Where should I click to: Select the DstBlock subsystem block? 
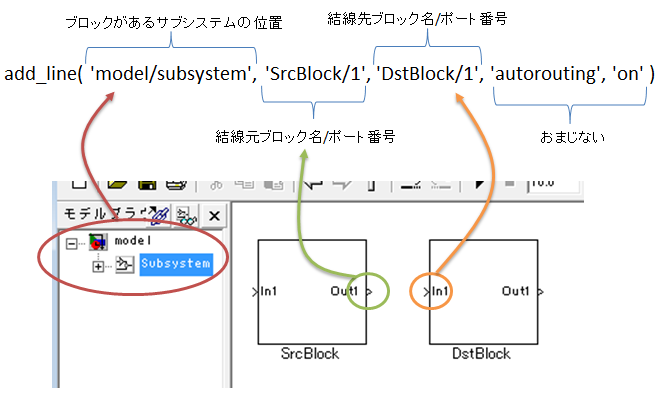click(x=483, y=292)
